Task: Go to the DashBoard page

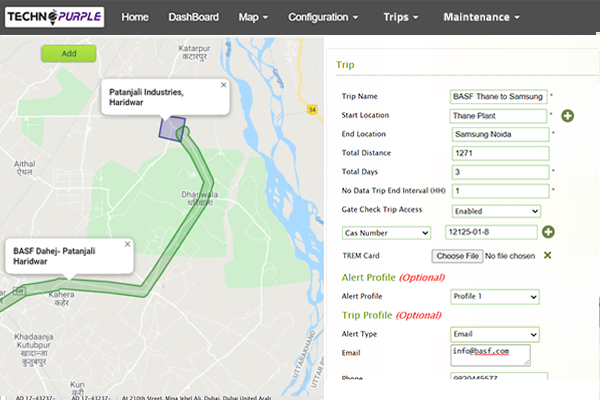Action: 194,17
